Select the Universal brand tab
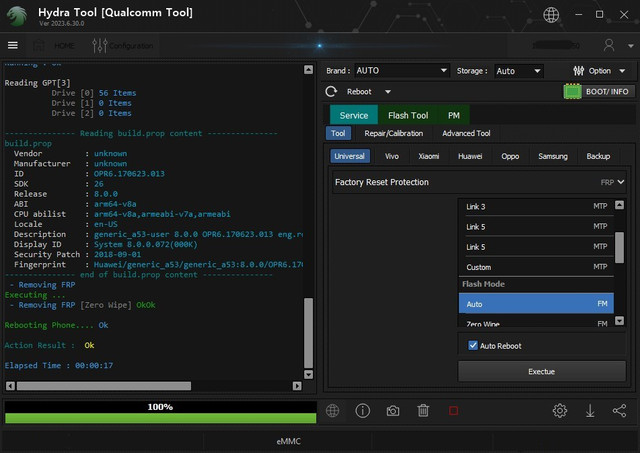Image resolution: width=640 pixels, height=453 pixels. [349, 156]
